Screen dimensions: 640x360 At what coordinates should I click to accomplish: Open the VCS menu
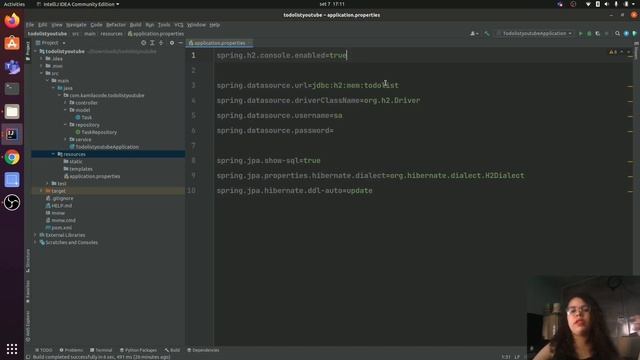(x=179, y=25)
